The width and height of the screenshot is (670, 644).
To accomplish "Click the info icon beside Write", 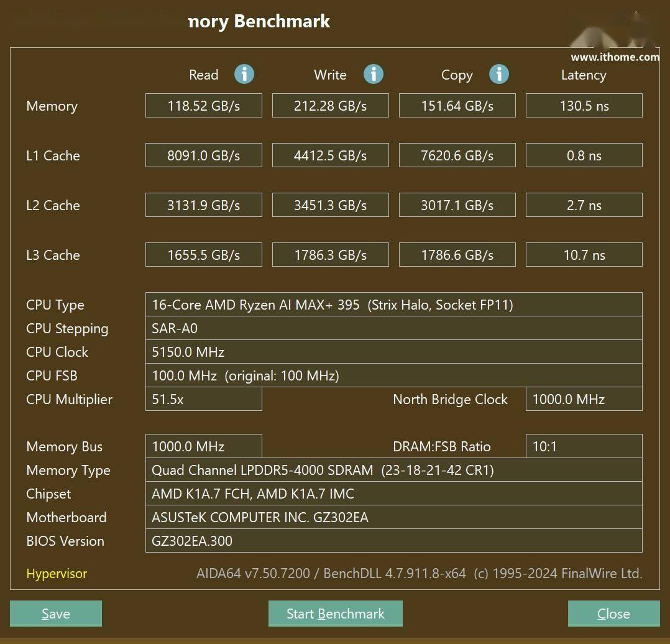I will [374, 75].
